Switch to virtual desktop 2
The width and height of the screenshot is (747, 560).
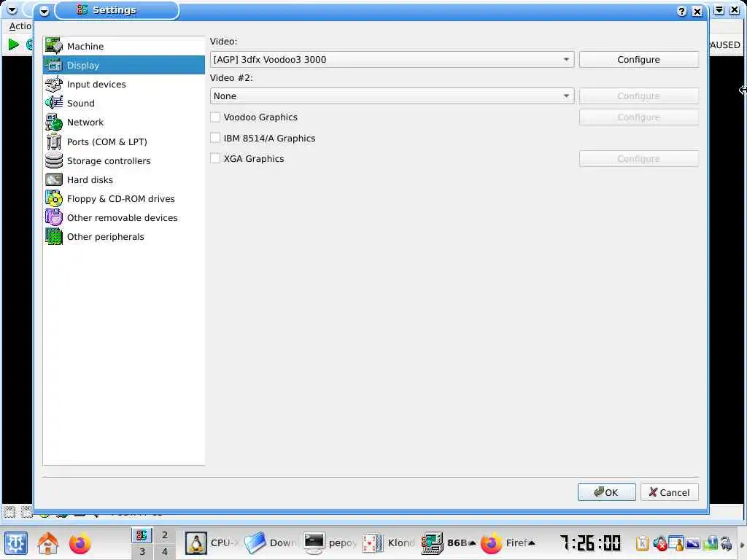pos(165,534)
